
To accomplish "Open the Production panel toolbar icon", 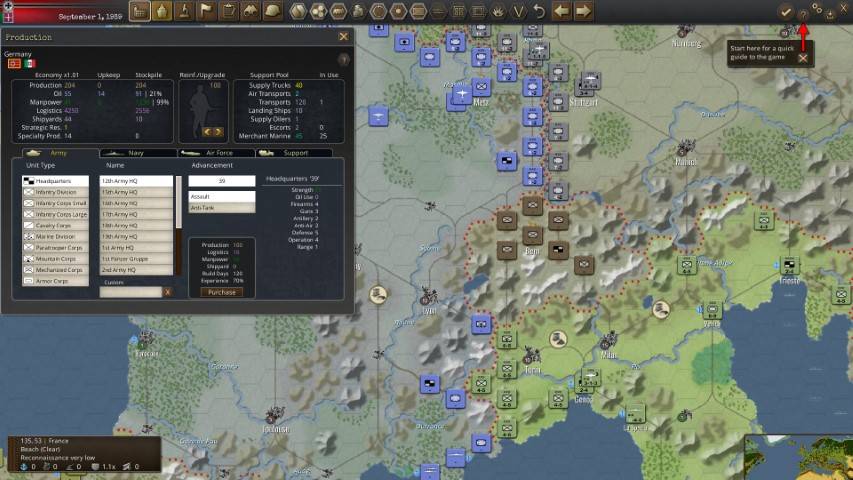I will (x=140, y=11).
